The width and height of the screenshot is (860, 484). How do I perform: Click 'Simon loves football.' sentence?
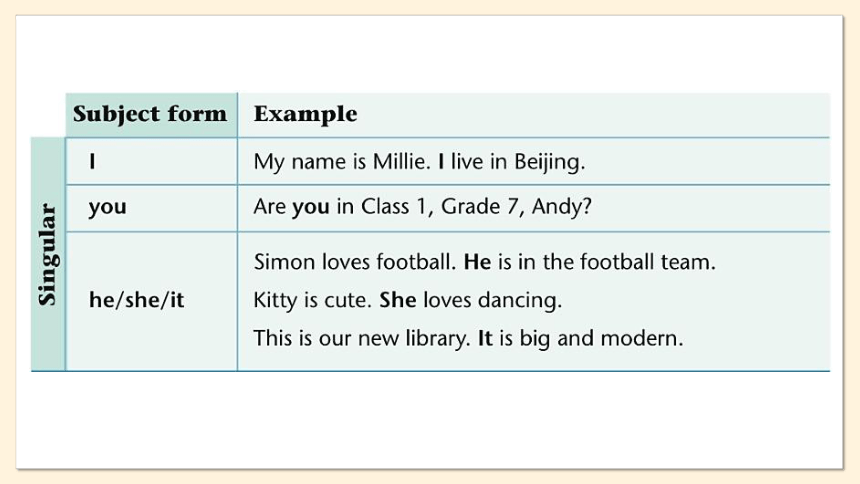pos(355,262)
